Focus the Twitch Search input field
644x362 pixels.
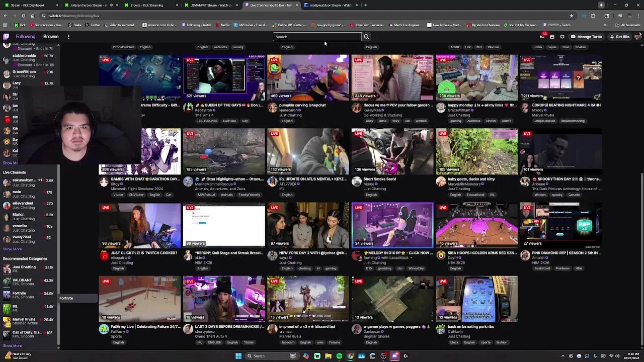point(317,37)
